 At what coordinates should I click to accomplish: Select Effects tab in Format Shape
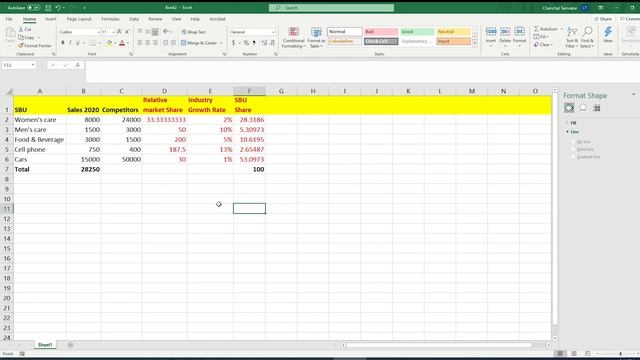pos(583,108)
